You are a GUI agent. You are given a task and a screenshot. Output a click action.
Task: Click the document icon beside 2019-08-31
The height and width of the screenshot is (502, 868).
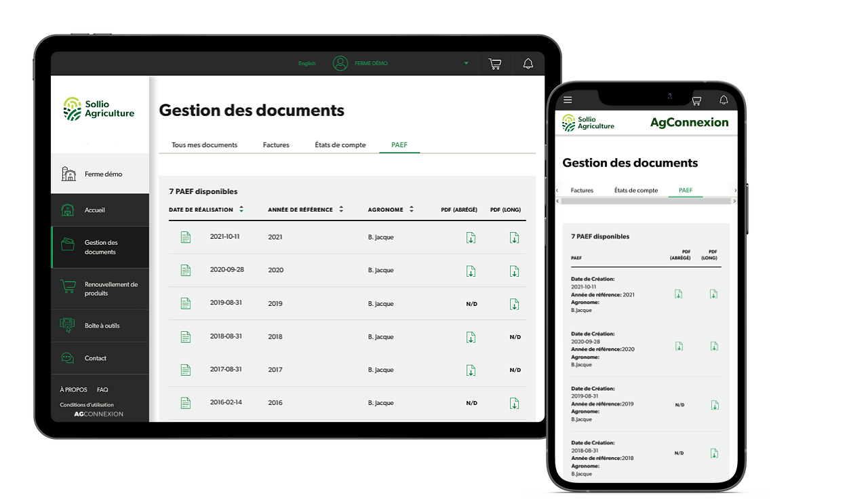tap(186, 303)
